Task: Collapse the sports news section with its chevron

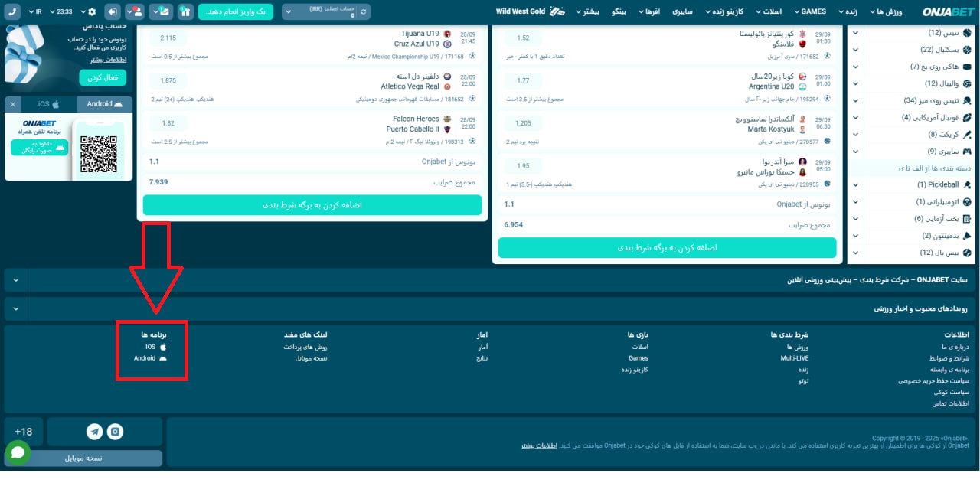Action: tap(15, 308)
